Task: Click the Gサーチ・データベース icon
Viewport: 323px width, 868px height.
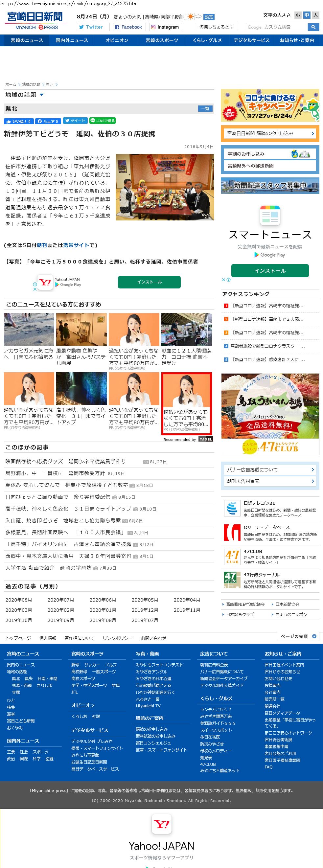Action: [232, 533]
